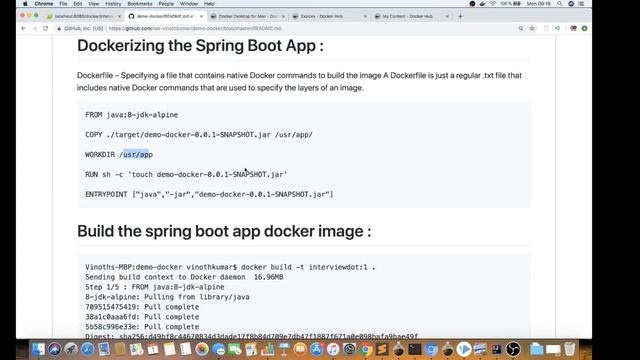Click the padlock icon in address bar

59,29
